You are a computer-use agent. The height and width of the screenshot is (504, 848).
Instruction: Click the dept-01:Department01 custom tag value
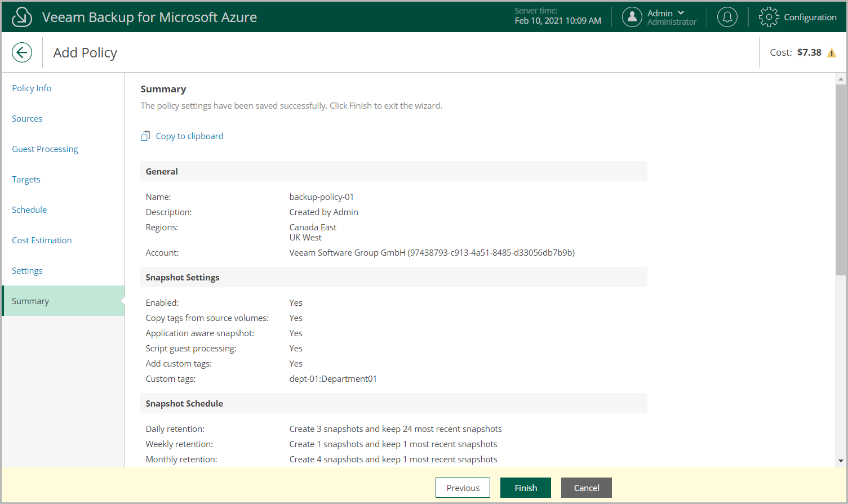[x=333, y=379]
